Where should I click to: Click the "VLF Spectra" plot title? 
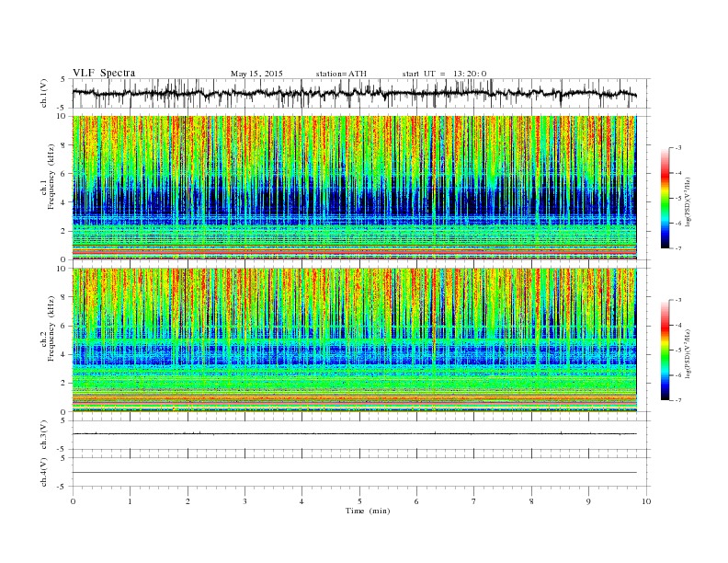(104, 73)
